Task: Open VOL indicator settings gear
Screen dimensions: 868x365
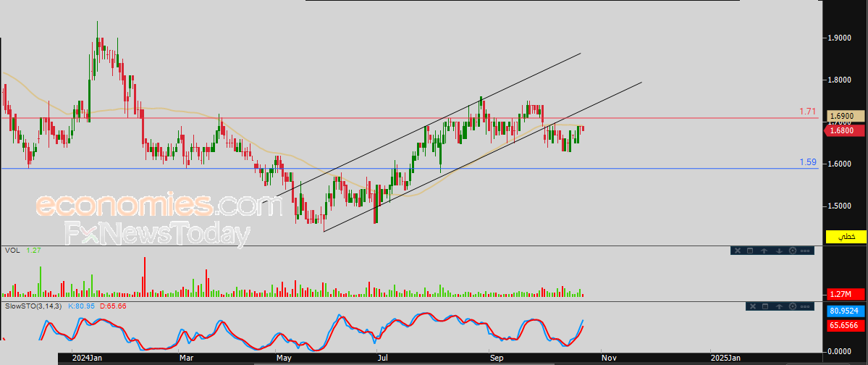Action: coord(792,251)
